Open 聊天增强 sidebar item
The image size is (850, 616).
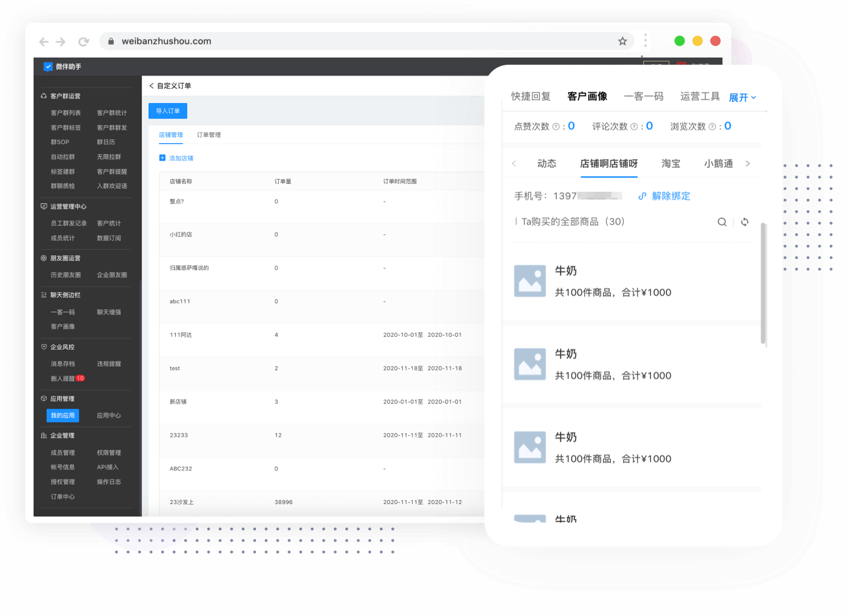108,312
